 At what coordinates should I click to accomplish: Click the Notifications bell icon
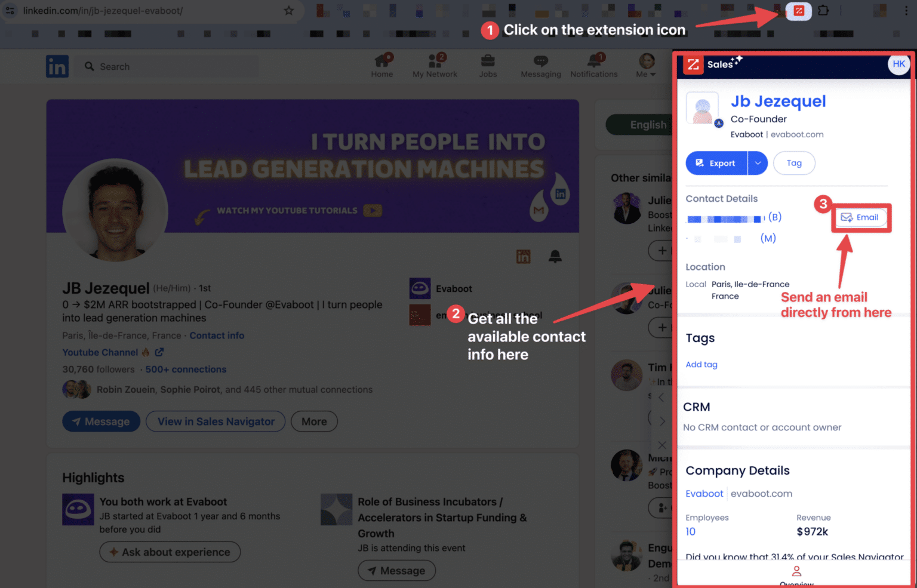pos(593,61)
